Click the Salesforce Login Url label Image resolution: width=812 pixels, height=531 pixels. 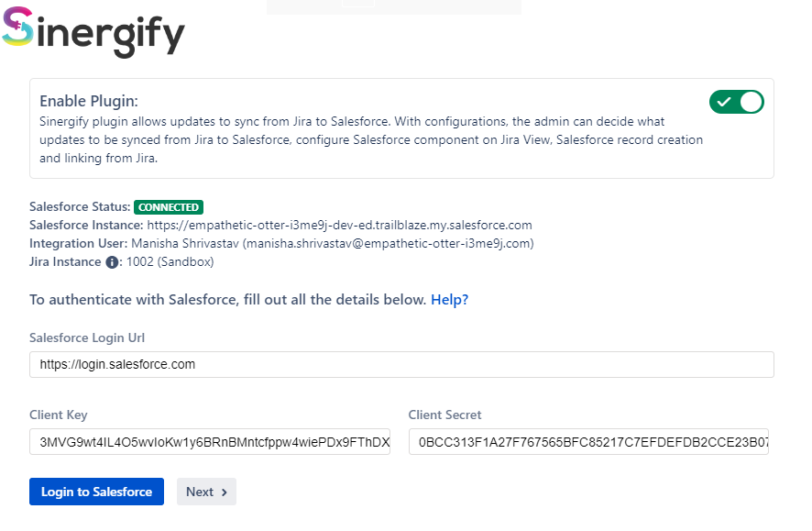click(x=87, y=337)
